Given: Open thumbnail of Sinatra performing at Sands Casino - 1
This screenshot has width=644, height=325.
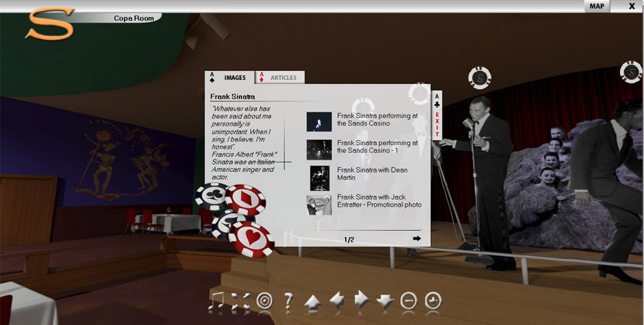Looking at the screenshot, I should pyautogui.click(x=319, y=149).
